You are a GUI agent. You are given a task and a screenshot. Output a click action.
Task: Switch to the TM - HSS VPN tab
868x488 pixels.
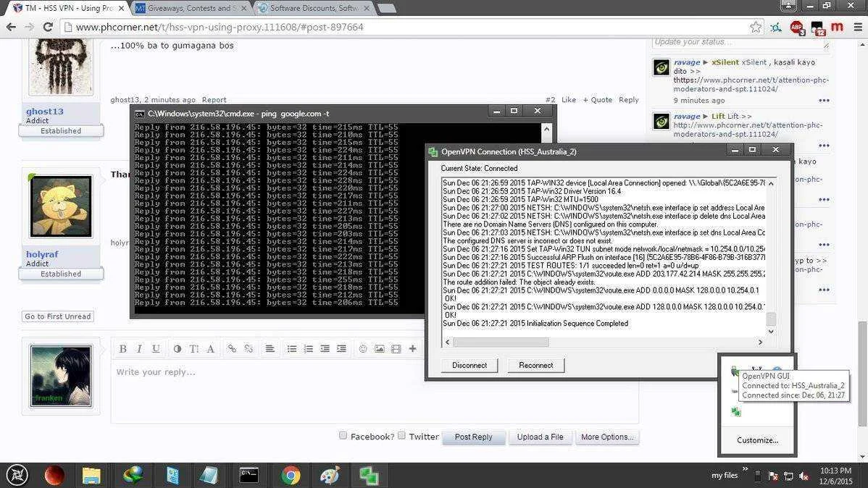pos(70,8)
